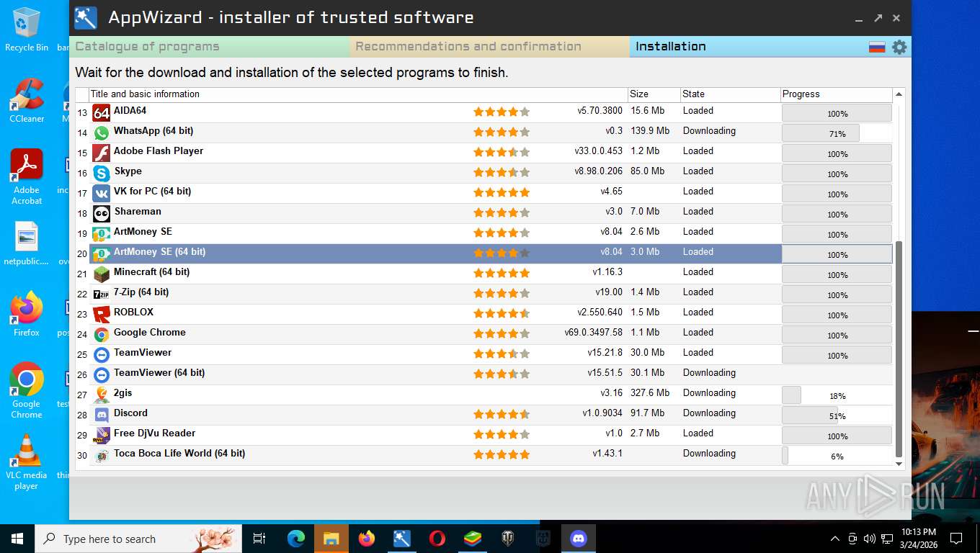
Task: Click 2gis size 327.6 Mb
Action: [650, 393]
